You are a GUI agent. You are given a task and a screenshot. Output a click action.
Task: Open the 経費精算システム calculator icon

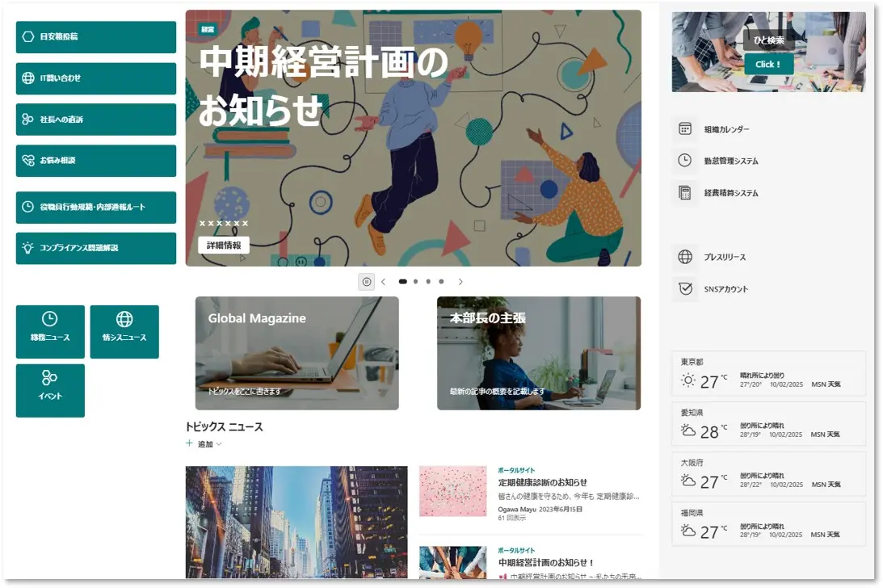pos(685,192)
